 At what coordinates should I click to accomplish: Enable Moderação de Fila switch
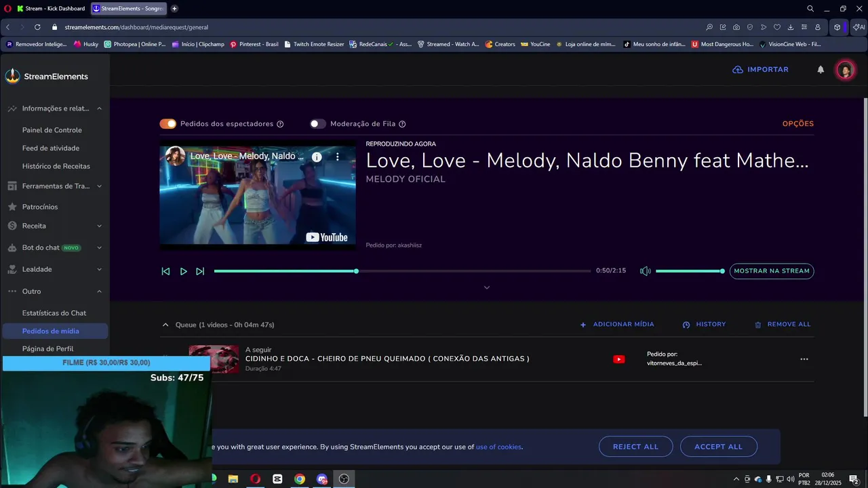[x=318, y=124]
